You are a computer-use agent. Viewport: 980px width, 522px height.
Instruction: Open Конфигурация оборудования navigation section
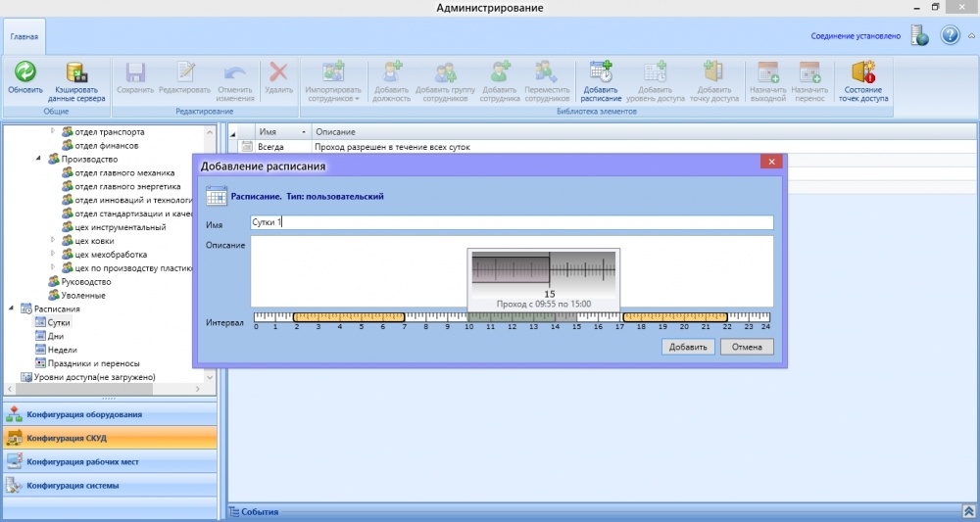pos(110,414)
